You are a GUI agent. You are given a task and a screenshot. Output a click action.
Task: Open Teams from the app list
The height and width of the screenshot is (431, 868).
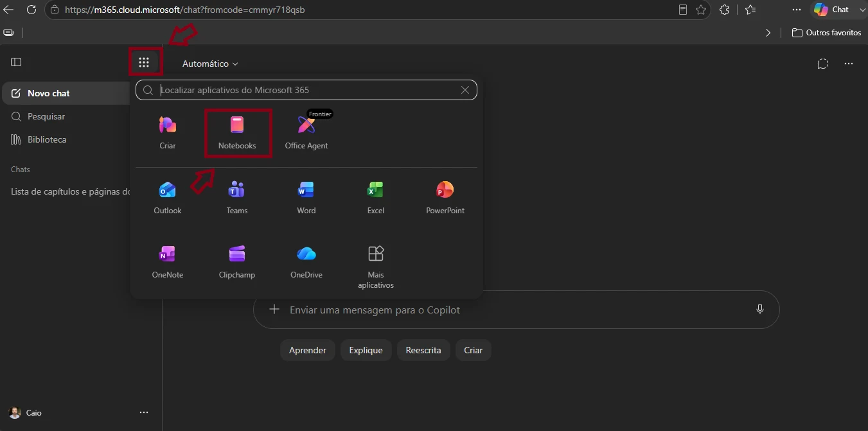point(237,198)
